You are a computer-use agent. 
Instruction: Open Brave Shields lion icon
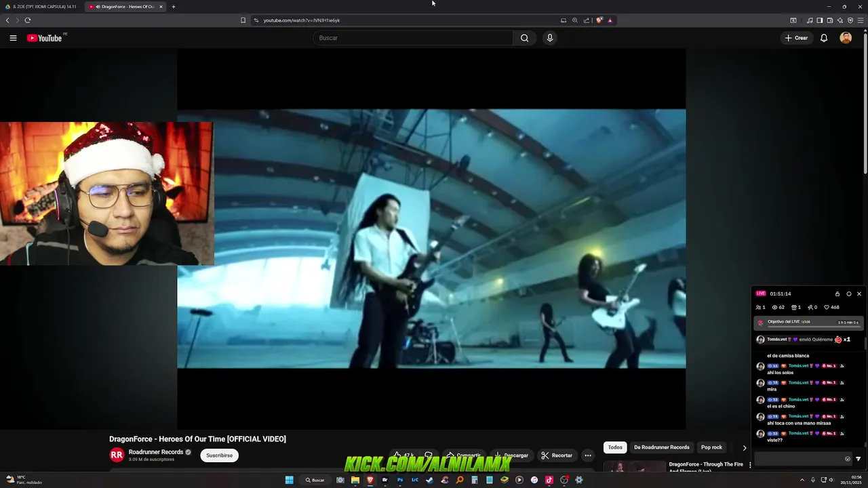tap(599, 20)
